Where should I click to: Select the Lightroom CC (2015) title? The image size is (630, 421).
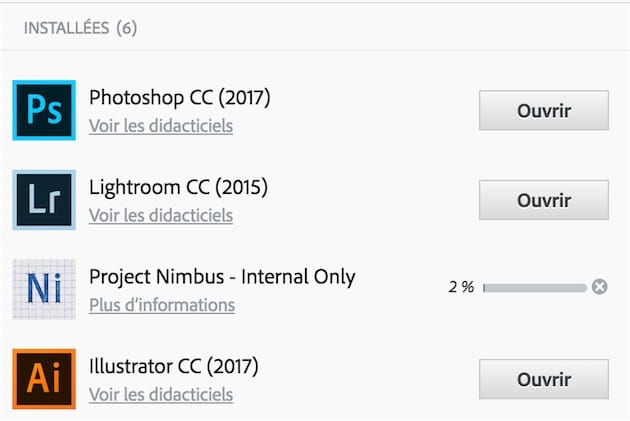coord(179,187)
